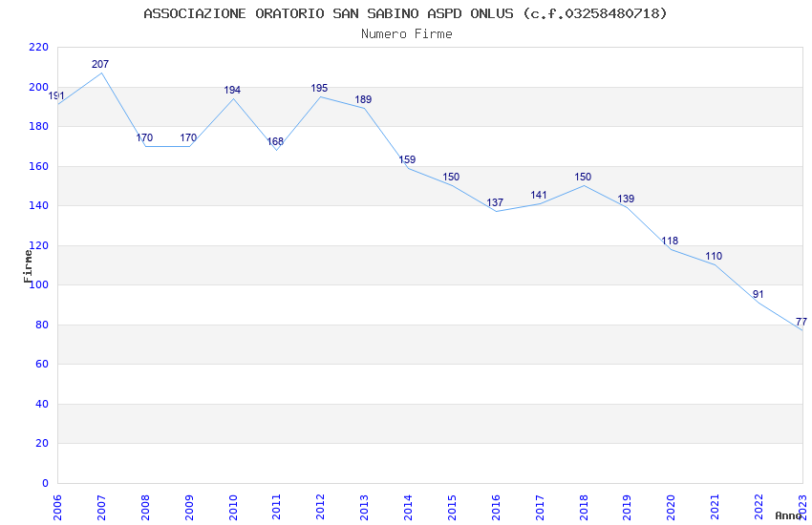
Task: Click the 110 value for 2021
Action: coord(714,256)
